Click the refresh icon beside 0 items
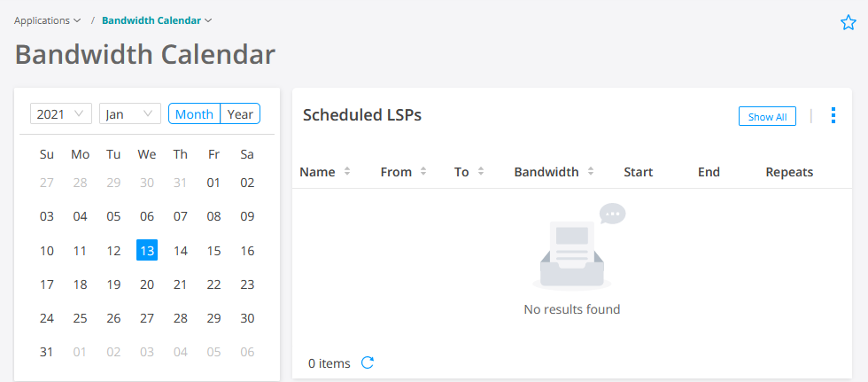 coord(368,363)
